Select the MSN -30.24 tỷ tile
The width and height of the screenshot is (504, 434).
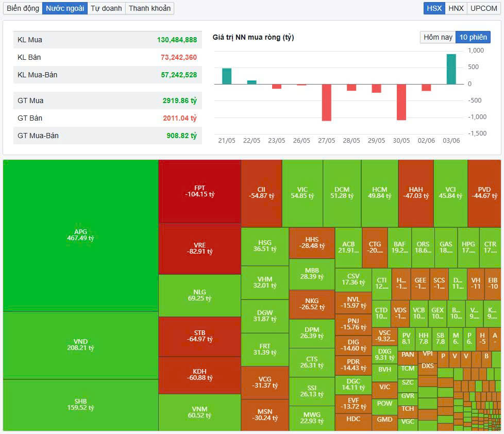tap(265, 415)
